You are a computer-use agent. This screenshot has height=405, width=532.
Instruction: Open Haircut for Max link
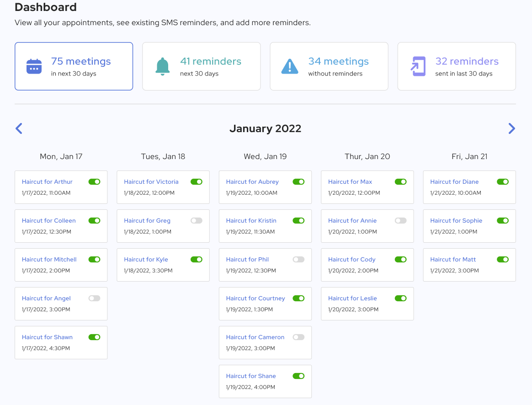350,182
